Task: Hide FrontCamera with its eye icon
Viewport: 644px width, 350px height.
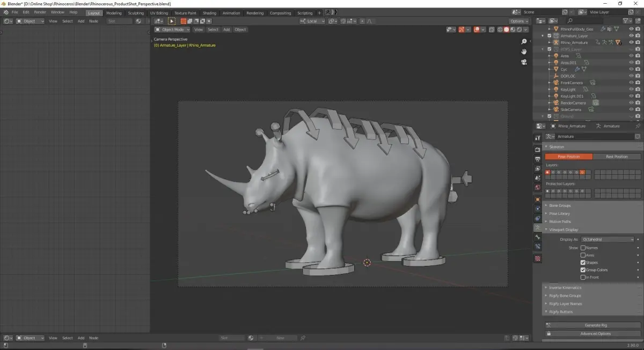Action: (x=631, y=83)
